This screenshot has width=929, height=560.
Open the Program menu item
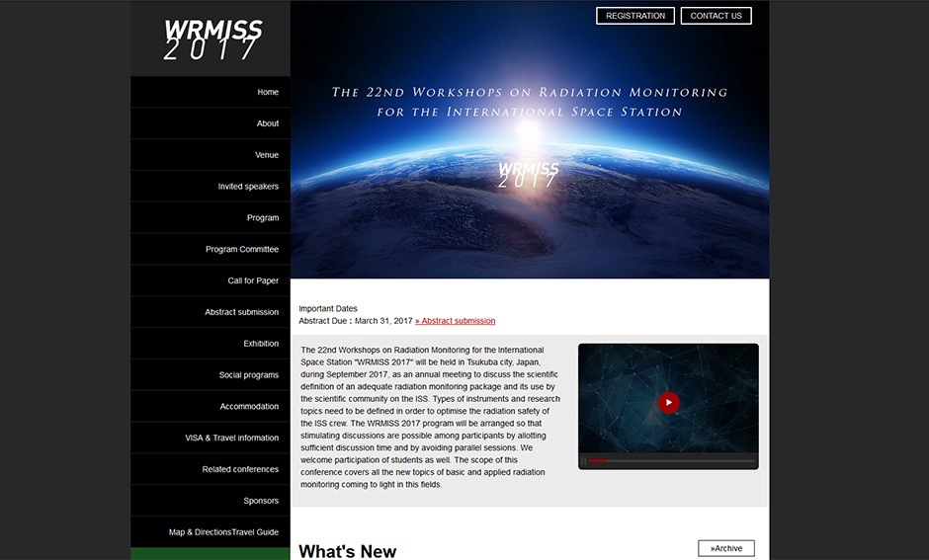(x=211, y=217)
